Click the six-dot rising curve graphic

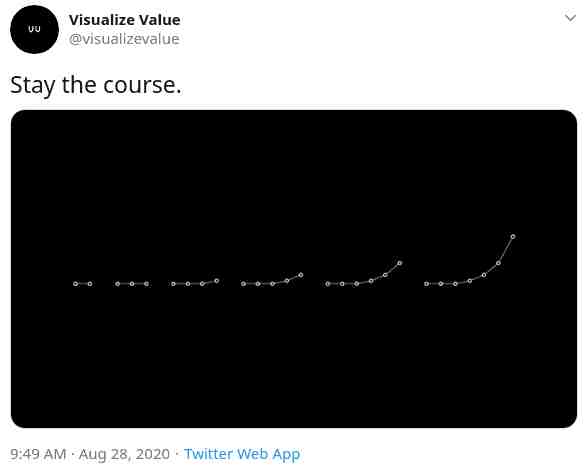point(364,273)
